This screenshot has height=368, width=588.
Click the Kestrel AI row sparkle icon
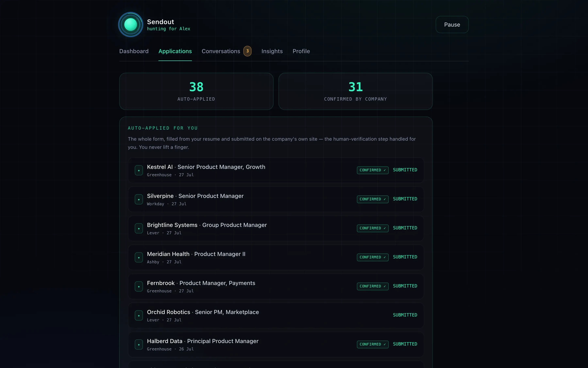(x=139, y=170)
